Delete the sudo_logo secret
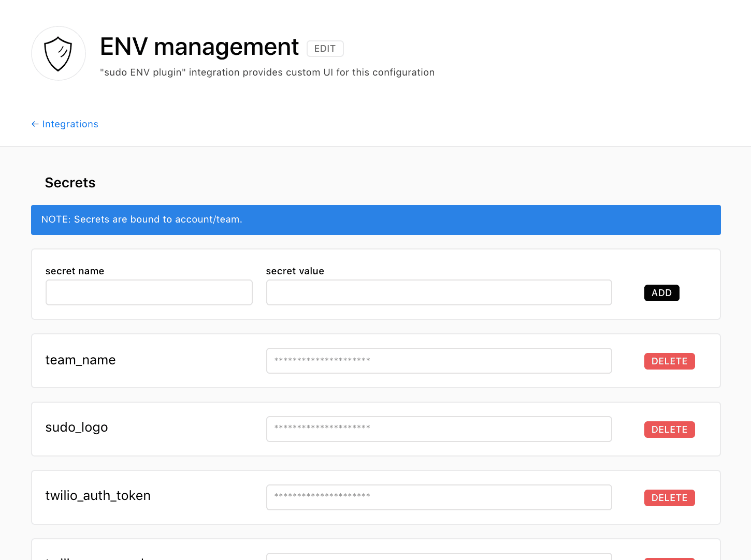Image resolution: width=751 pixels, height=560 pixels. point(669,430)
